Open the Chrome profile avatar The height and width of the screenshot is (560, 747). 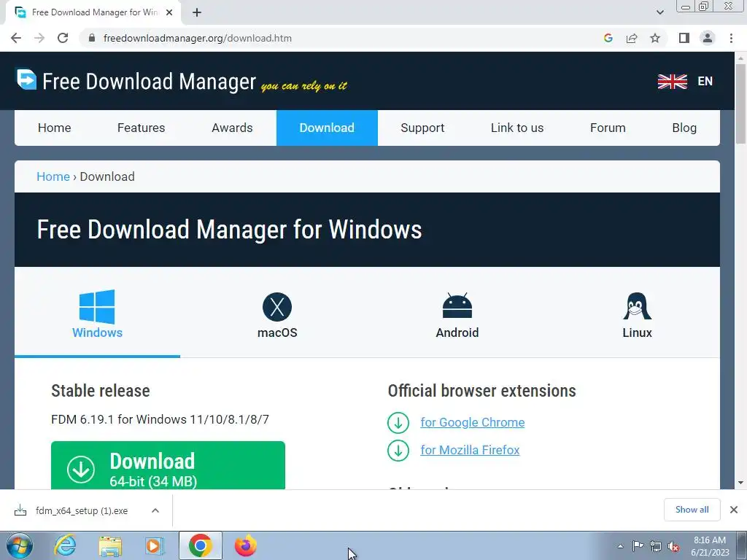708,38
